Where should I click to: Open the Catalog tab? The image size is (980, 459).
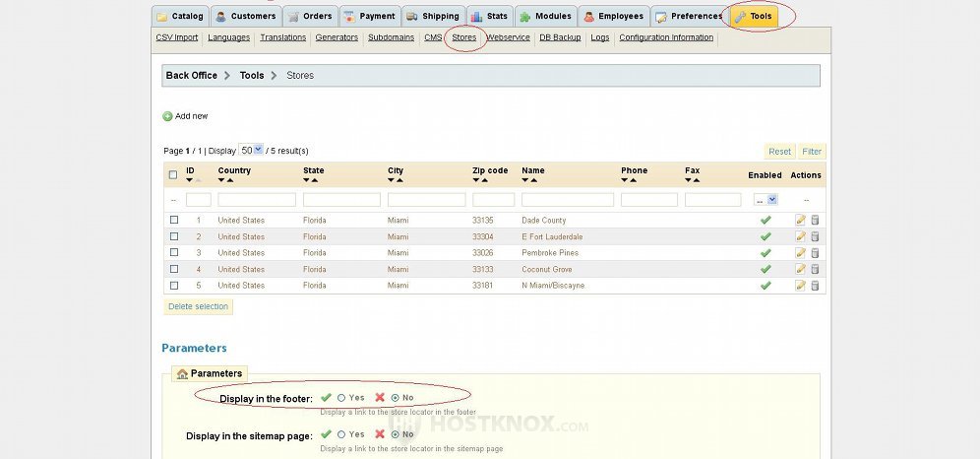point(180,17)
